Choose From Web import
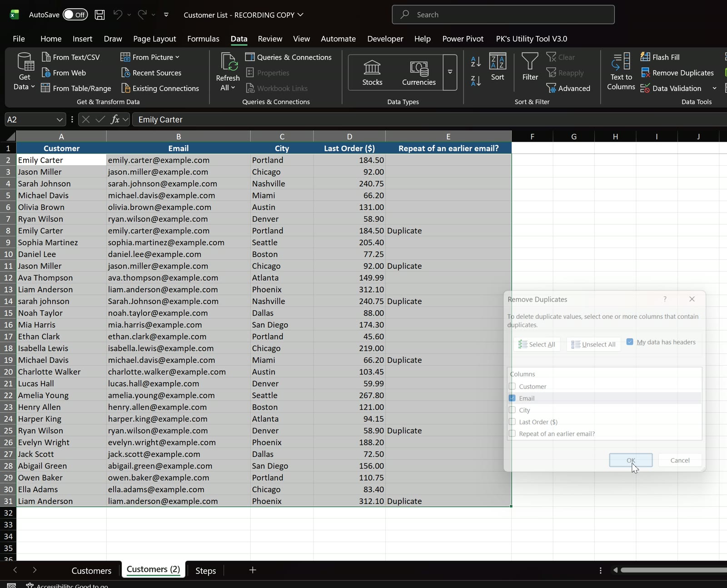Viewport: 727px width, 588px height. [x=64, y=73]
